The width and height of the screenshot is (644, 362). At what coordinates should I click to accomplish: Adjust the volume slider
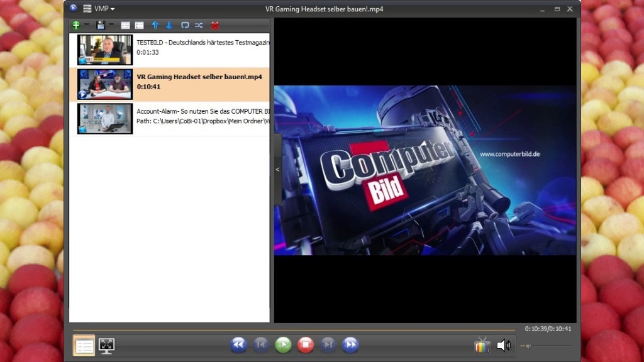coord(545,346)
